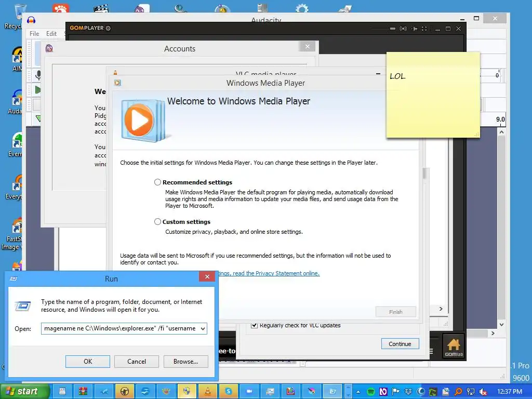Close the Run dialog with red X
532x399 pixels.
(x=207, y=276)
